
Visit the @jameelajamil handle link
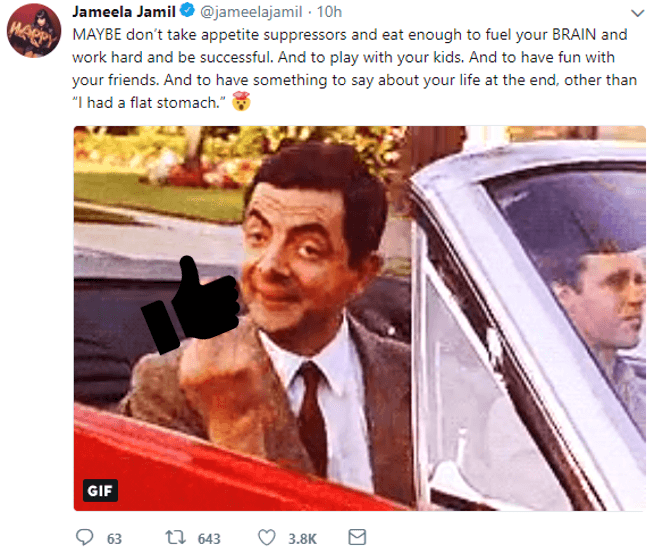coord(251,12)
